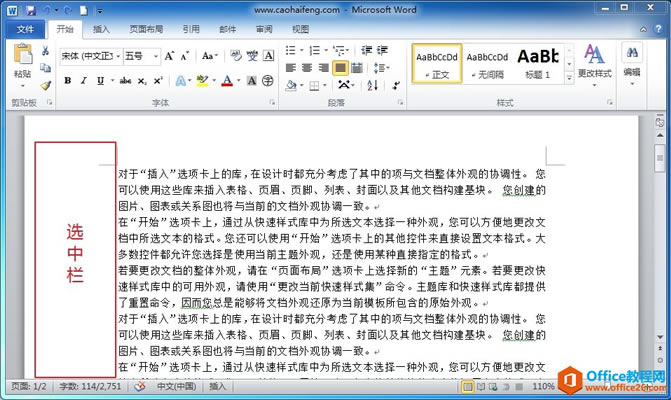Create new document from quick access toolbar
The height and width of the screenshot is (400, 671).
point(84,11)
